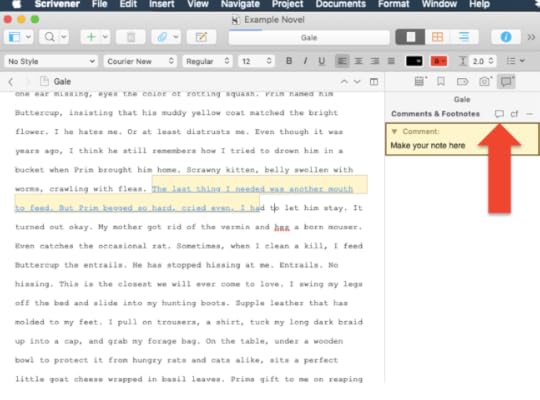Open the list style dropdown
Image resolution: width=540 pixels, height=400 pixels.
point(516,61)
